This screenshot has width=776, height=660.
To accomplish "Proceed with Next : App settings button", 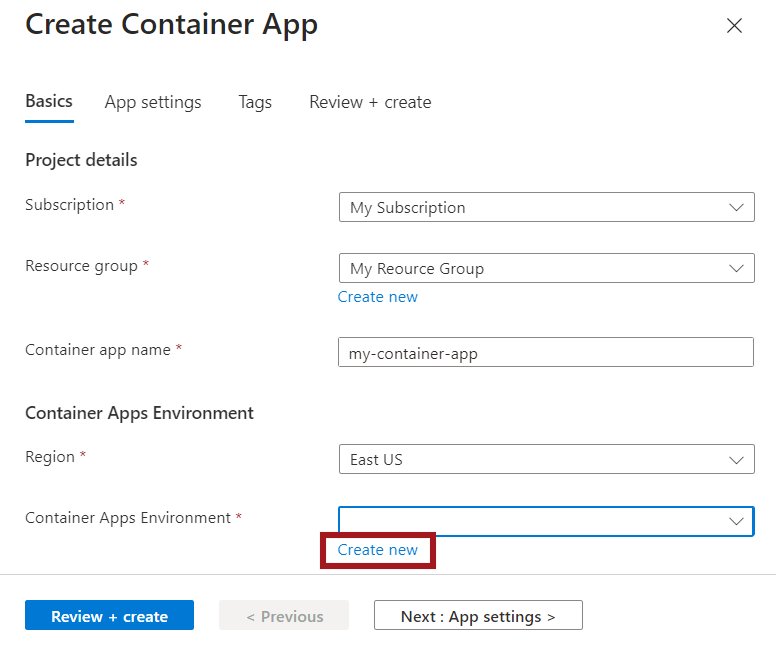I will (x=478, y=616).
